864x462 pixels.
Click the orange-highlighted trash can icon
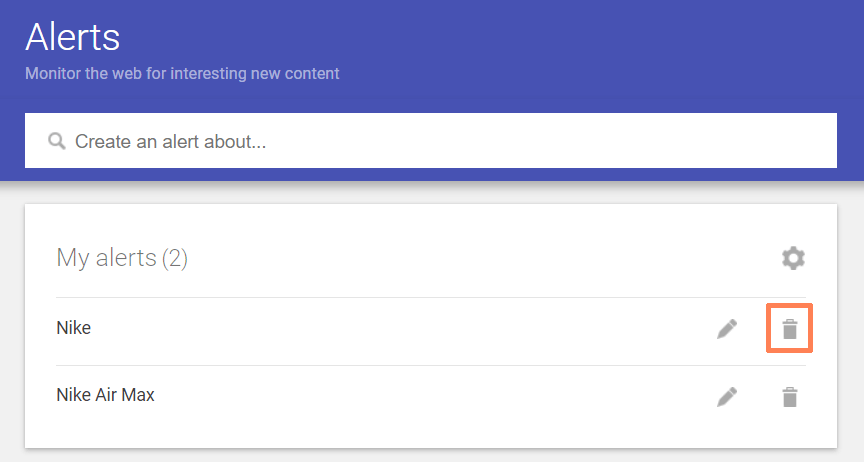tap(790, 329)
